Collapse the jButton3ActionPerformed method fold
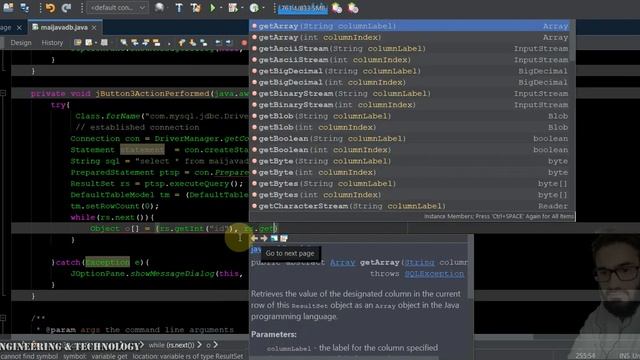Image resolution: width=640 pixels, height=360 pixels. tap(3, 93)
